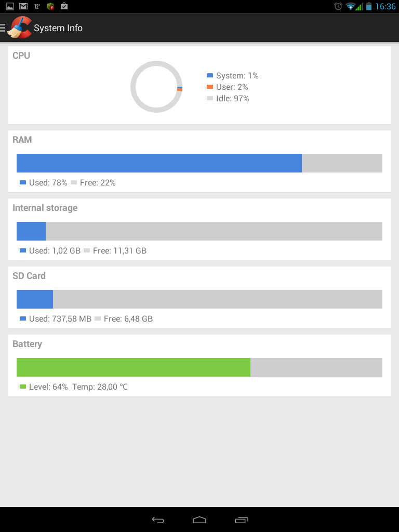Click the System Info title
This screenshot has height=532, width=399.
coord(58,28)
